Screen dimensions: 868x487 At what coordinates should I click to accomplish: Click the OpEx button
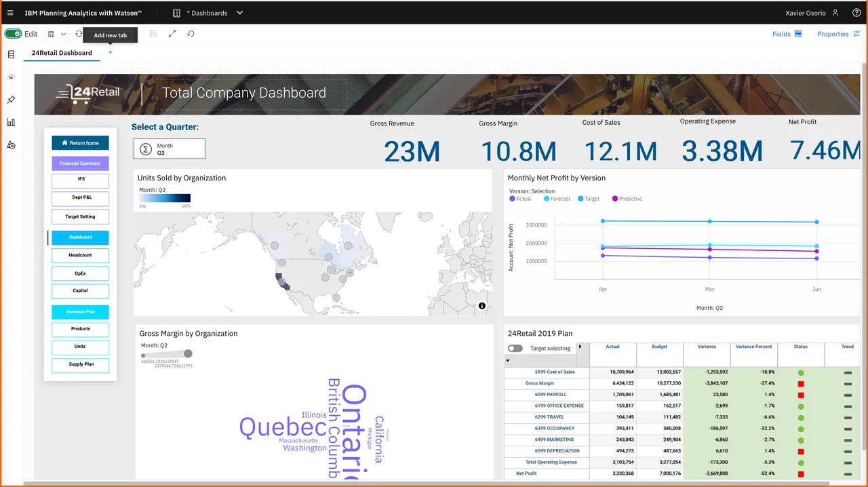(80, 273)
